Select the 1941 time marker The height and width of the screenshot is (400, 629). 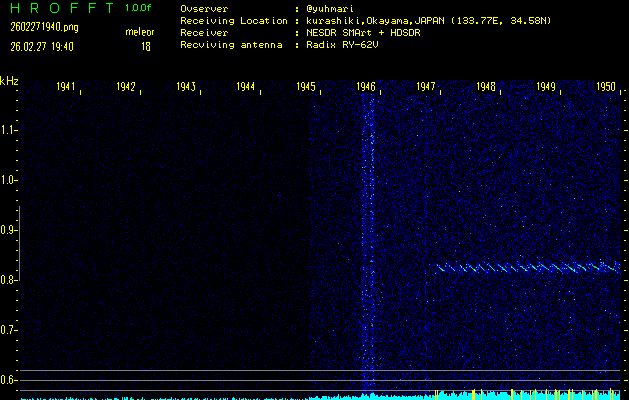click(x=67, y=87)
